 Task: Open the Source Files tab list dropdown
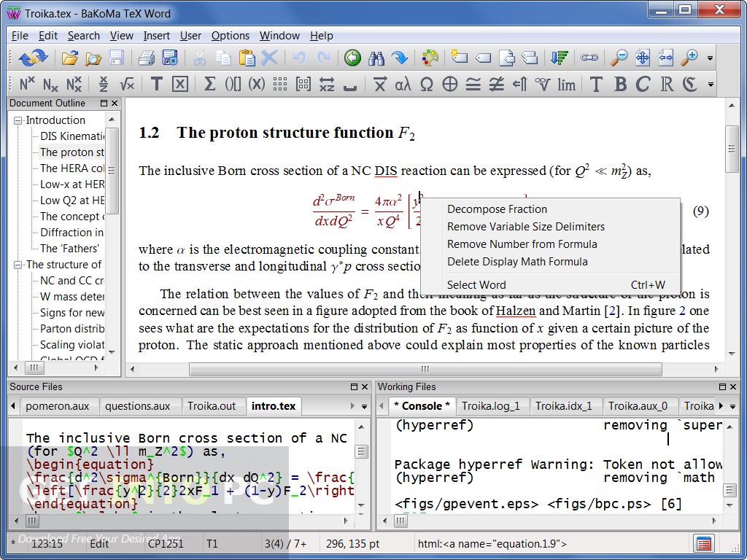[365, 406]
